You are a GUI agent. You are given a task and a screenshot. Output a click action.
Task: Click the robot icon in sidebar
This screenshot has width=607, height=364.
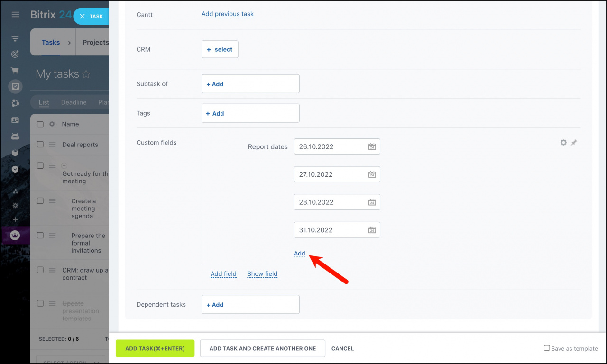pos(15,136)
